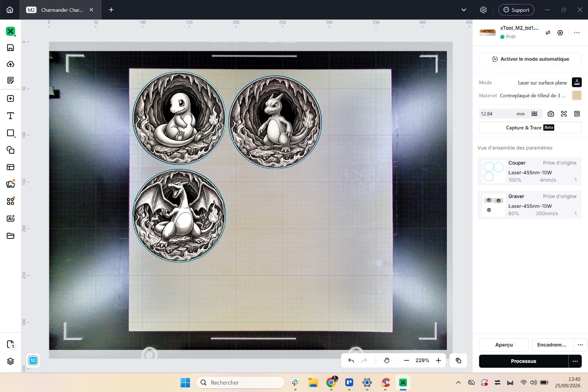Open the calculator-like icon beside scan frame

pos(577,114)
